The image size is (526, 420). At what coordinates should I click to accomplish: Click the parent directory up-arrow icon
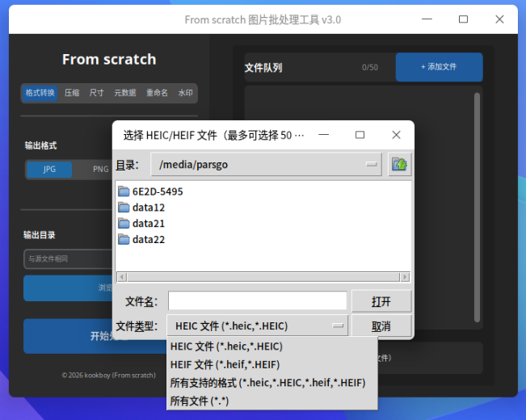pyautogui.click(x=399, y=165)
